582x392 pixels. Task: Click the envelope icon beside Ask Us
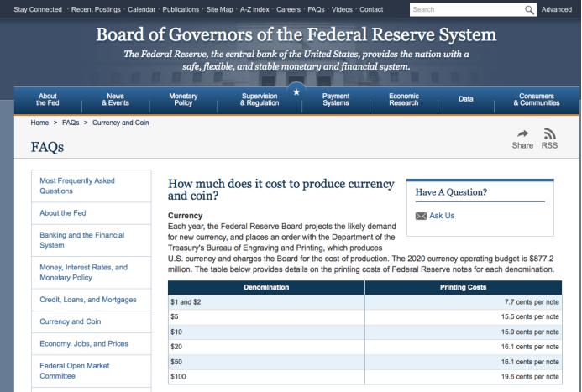[421, 216]
